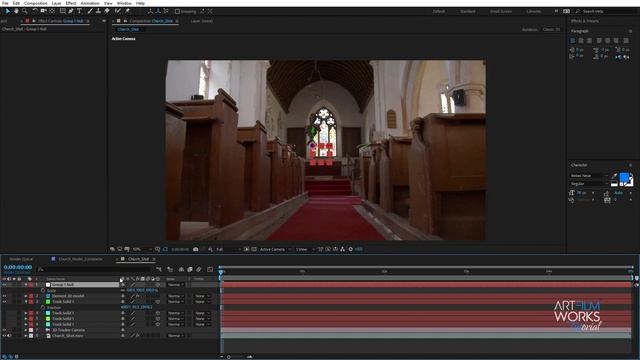Select the Selection arrow tool
The width and height of the screenshot is (640, 360).
click(7, 11)
